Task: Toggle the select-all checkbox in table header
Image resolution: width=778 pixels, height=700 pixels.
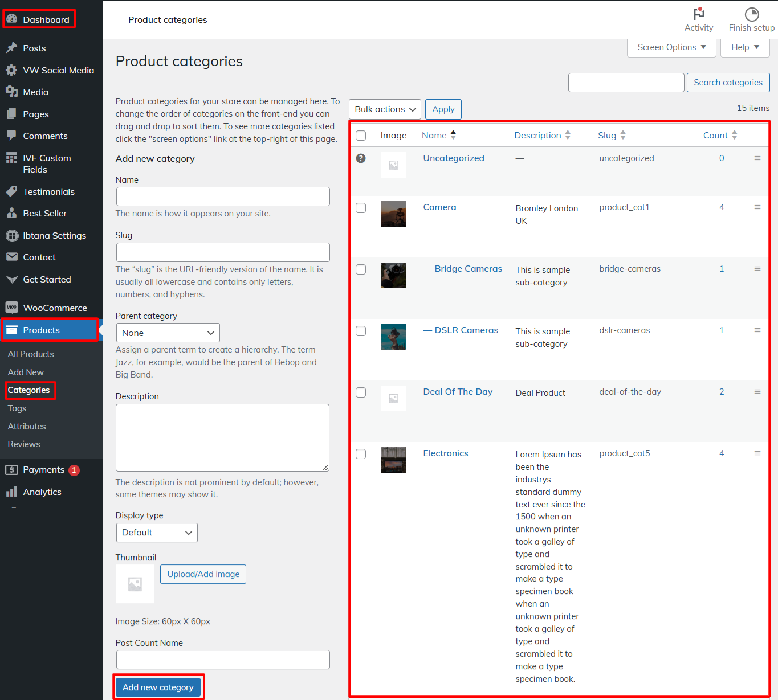Action: (x=361, y=136)
